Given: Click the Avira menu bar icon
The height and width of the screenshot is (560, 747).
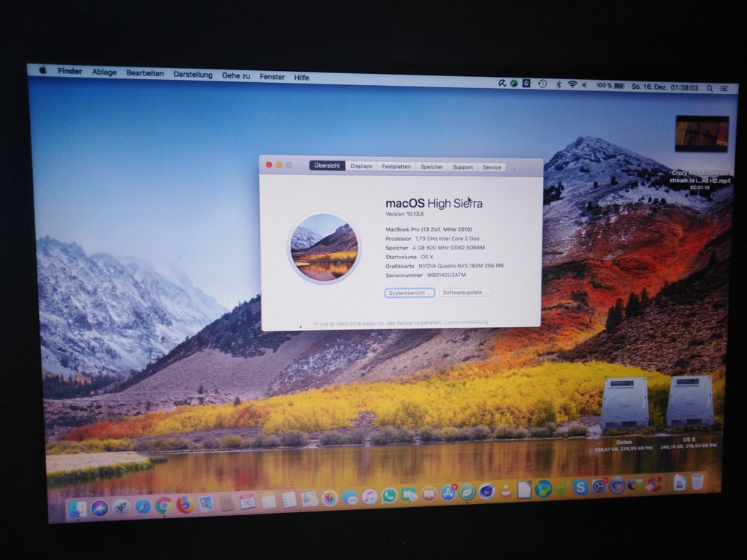Looking at the screenshot, I should pos(502,84).
